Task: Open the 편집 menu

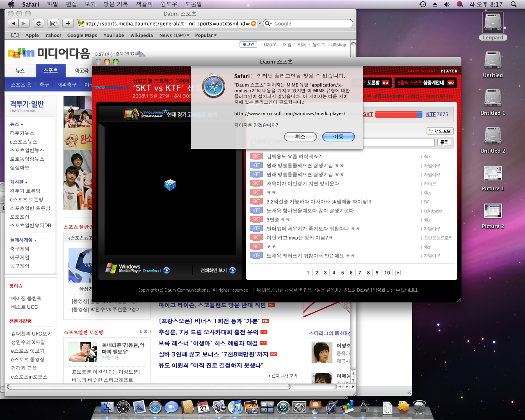Action: tap(71, 4)
